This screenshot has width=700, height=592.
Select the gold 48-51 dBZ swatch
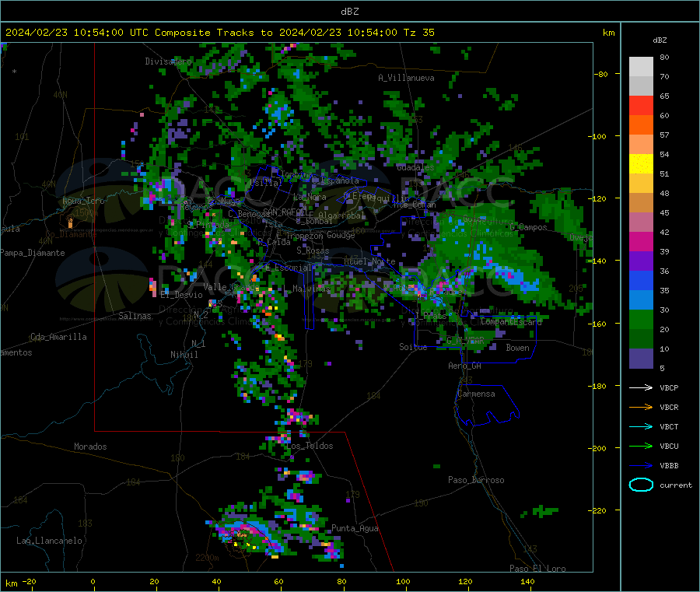pos(641,183)
